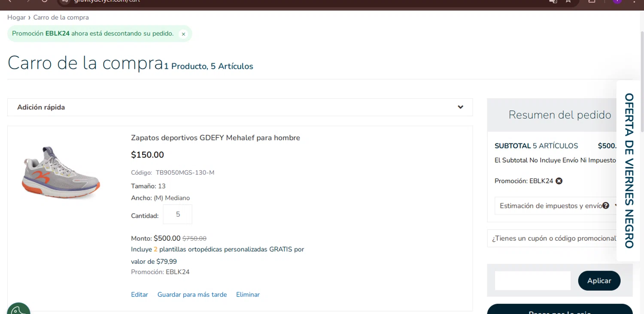Open the Zapatos deportivos GDEFY Mehalef product link
The width and height of the screenshot is (644, 314).
pos(216,138)
